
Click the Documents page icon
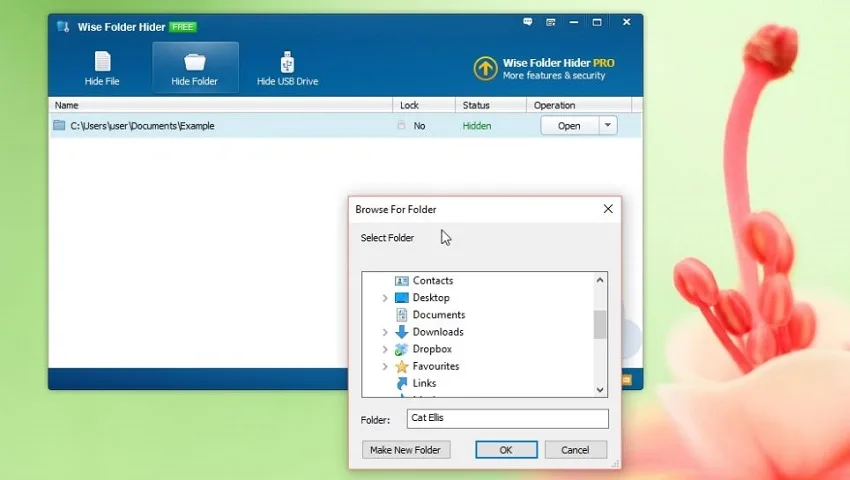402,315
